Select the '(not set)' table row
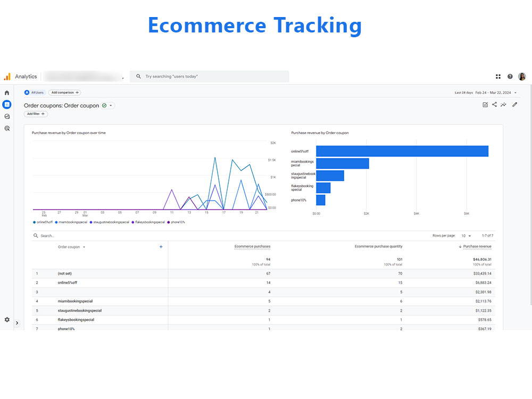 263,273
